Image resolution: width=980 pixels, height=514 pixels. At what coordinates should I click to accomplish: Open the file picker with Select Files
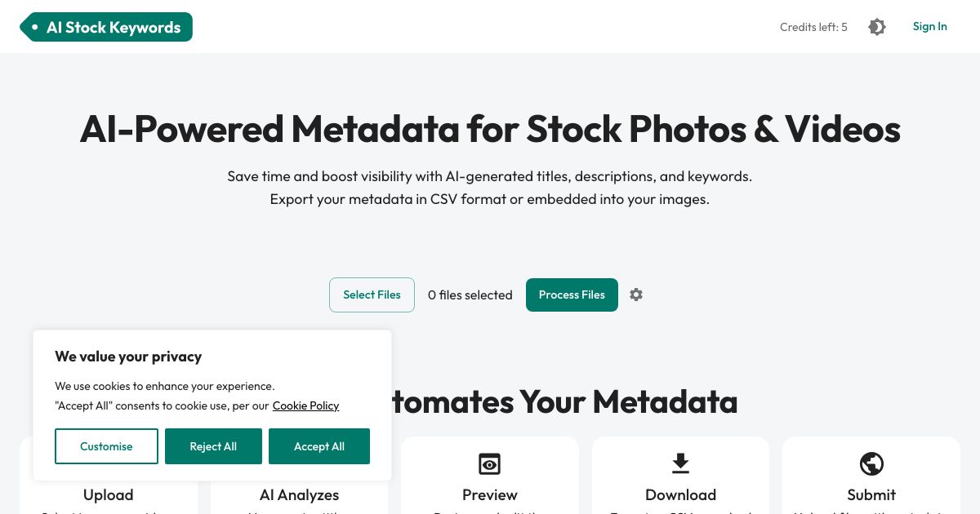tap(372, 295)
